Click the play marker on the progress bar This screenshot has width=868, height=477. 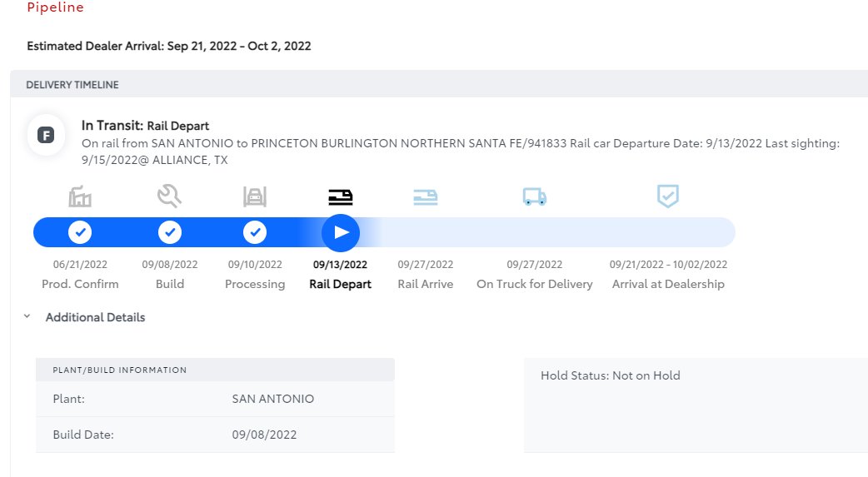pos(340,232)
